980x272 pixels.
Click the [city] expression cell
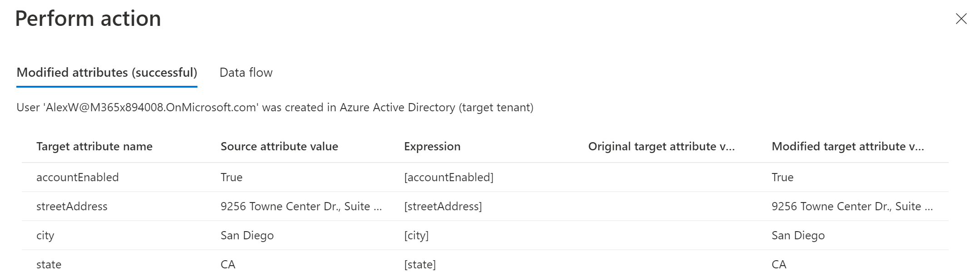coord(416,236)
